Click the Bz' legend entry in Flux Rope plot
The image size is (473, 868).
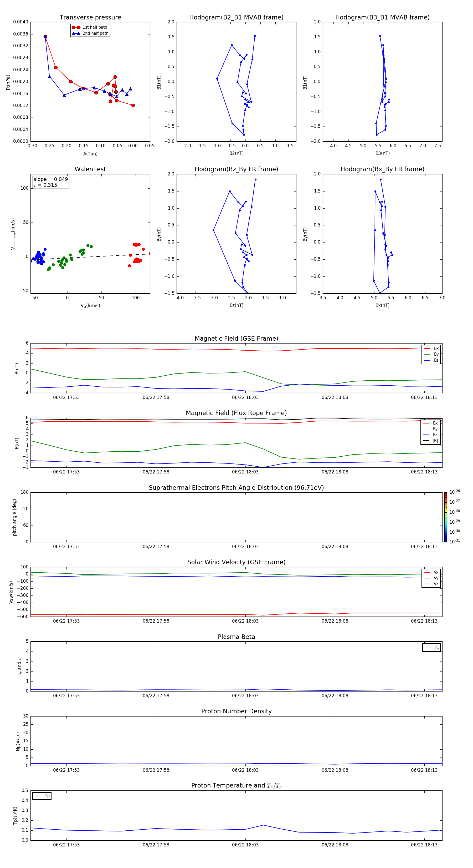point(431,435)
